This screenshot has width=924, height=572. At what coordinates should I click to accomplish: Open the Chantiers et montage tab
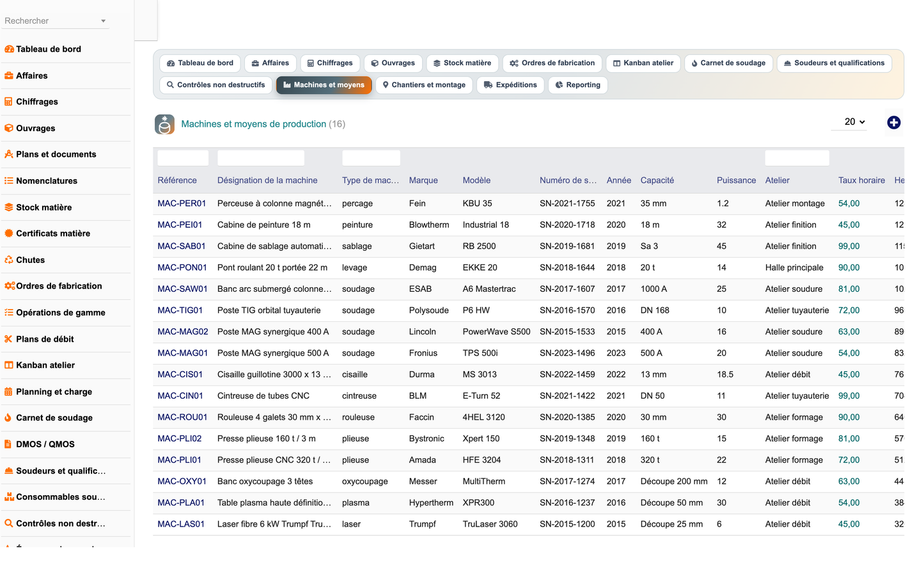424,85
